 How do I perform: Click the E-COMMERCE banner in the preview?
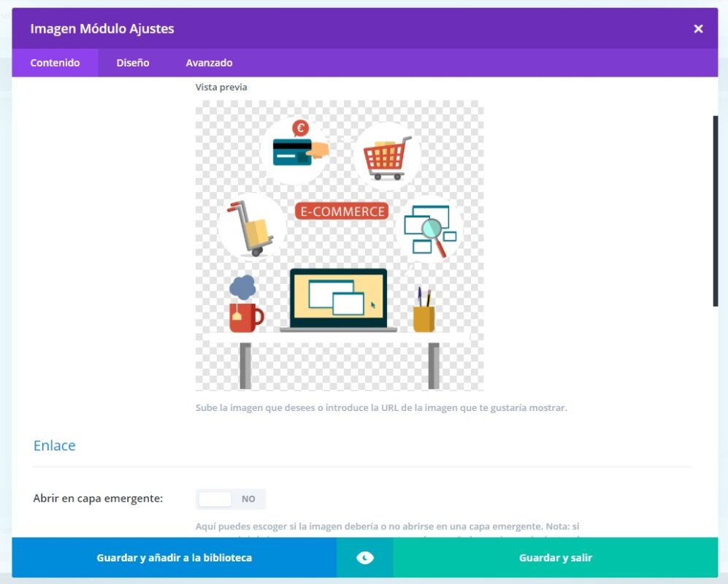tap(342, 211)
